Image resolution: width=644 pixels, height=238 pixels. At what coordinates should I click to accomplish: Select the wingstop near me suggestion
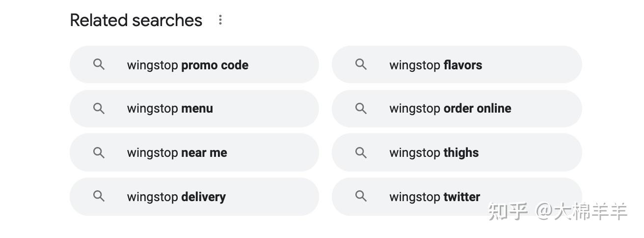pyautogui.click(x=194, y=152)
